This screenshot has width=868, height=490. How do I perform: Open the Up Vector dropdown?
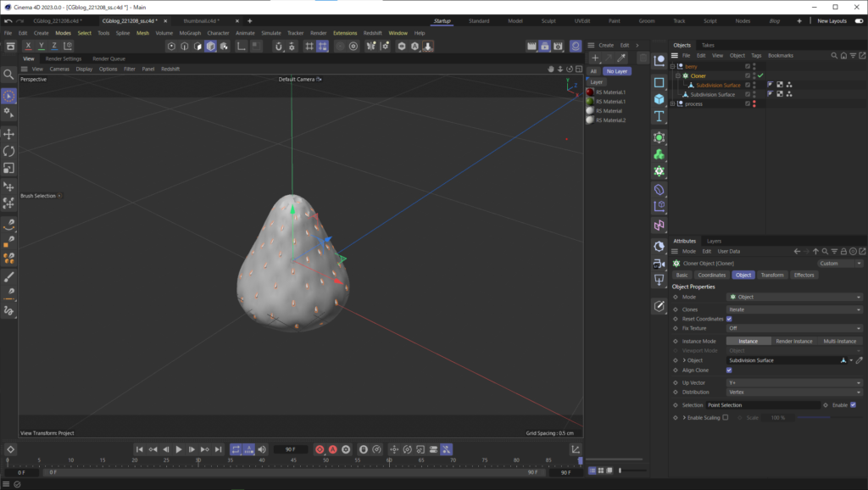click(793, 382)
